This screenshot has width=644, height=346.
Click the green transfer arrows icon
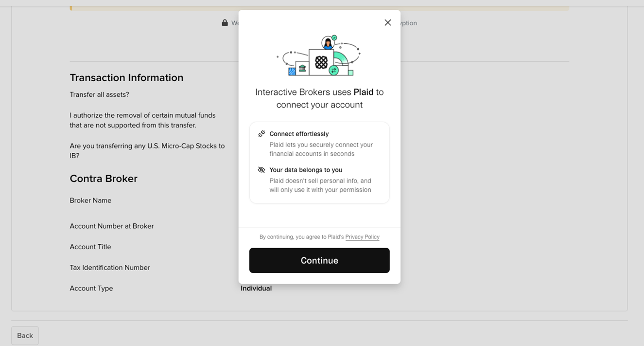click(333, 71)
